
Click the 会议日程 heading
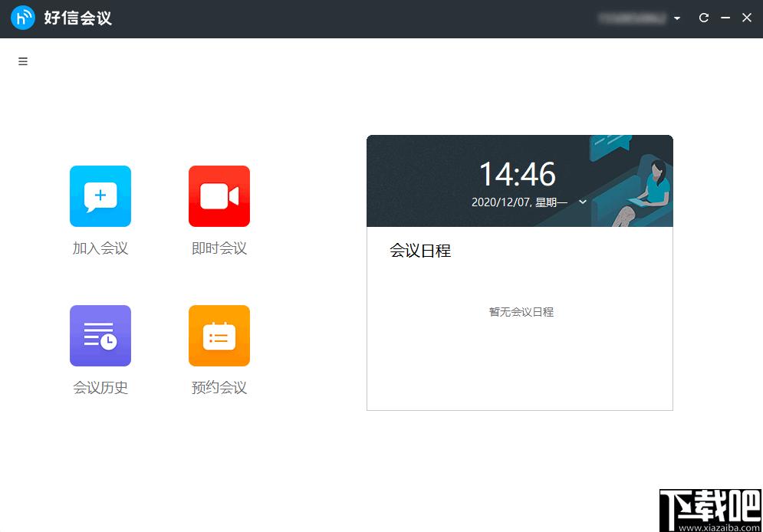(420, 251)
